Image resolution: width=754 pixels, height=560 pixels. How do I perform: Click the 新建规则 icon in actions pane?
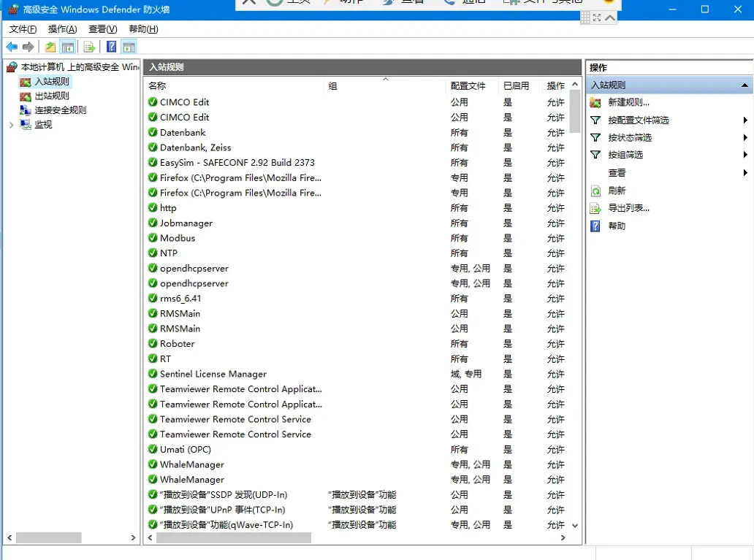point(595,102)
